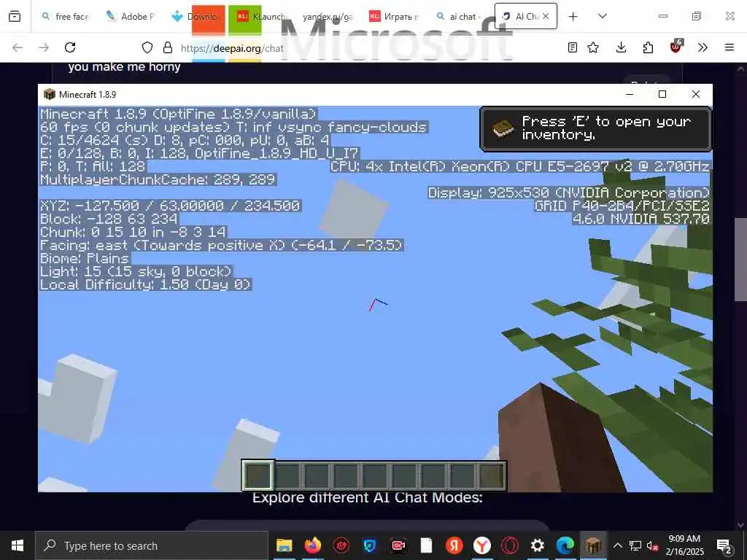The height and width of the screenshot is (560, 747).
Task: Minimize the Minecraft 1.8.9 window
Action: click(630, 94)
